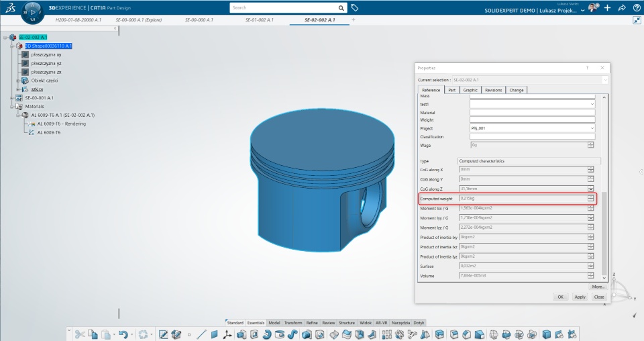Click the Copy icon in toolbar
Screen dimensions: 644x341
[93, 334]
